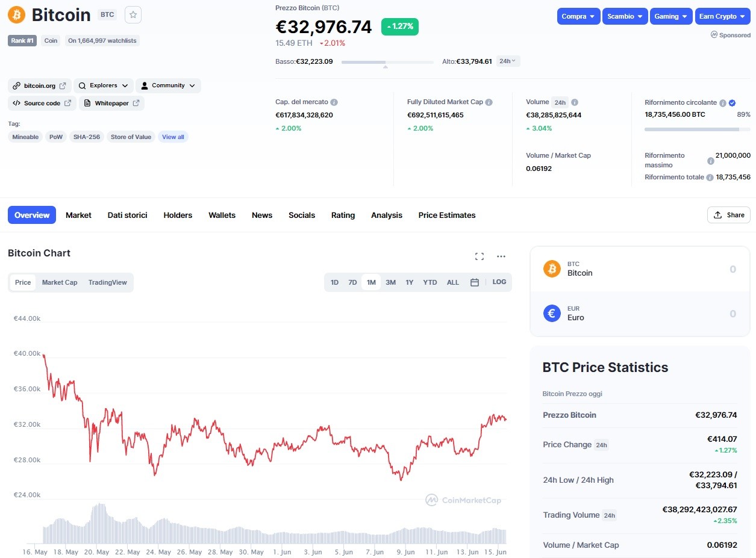Click the external link icon on Source code
Viewport: 756px width, 558px height.
[68, 103]
